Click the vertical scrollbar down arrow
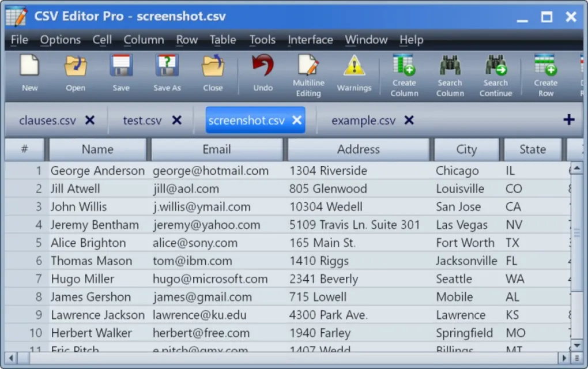This screenshot has height=369, width=588. pos(577,345)
